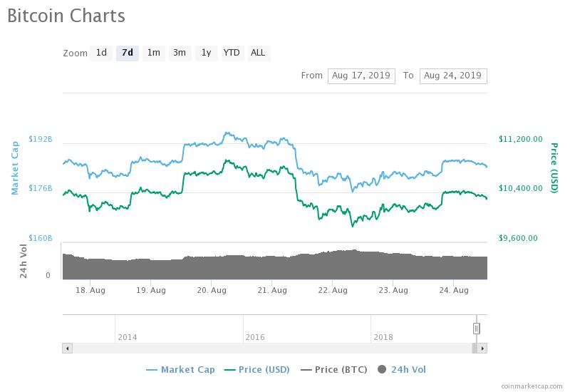The width and height of the screenshot is (570, 392).
Task: Click the $176B market cap label
Action: (41, 188)
